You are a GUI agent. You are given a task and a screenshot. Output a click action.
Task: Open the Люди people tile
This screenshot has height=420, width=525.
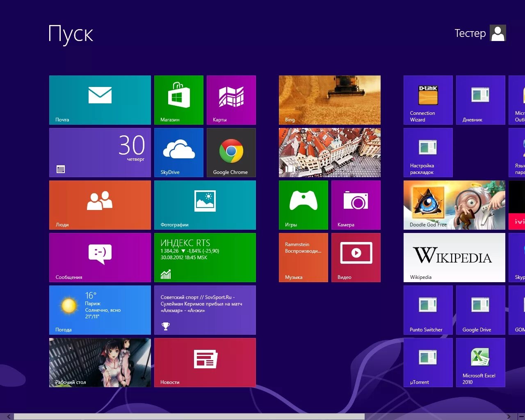point(100,205)
